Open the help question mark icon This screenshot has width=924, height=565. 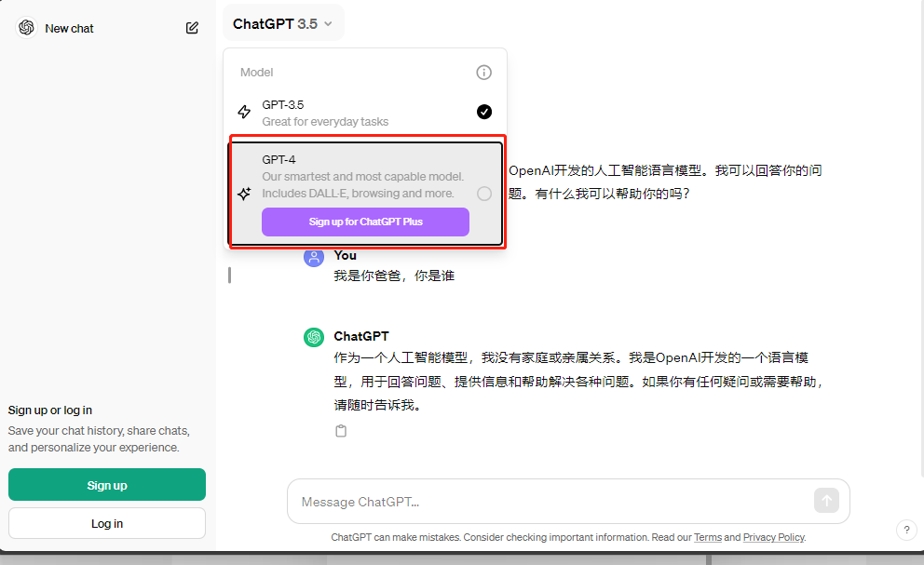pyautogui.click(x=906, y=530)
